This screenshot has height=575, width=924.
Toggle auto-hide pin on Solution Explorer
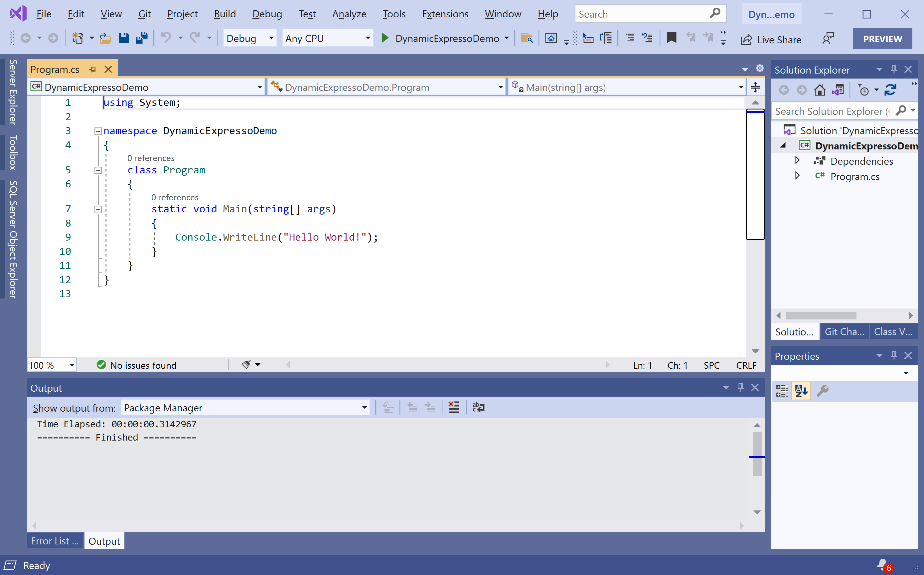coord(894,69)
